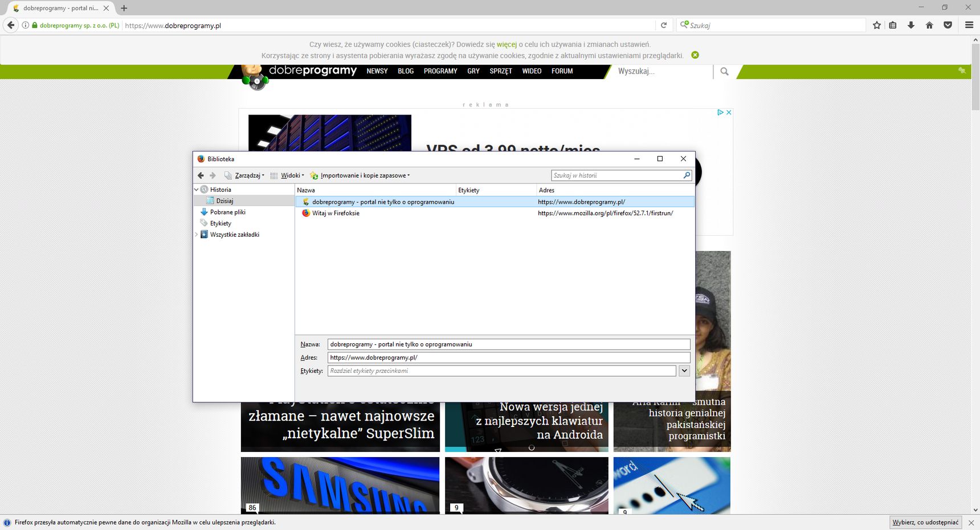Image resolution: width=980 pixels, height=530 pixels.
Task: Collapse the Historia tree node
Action: 197,190
